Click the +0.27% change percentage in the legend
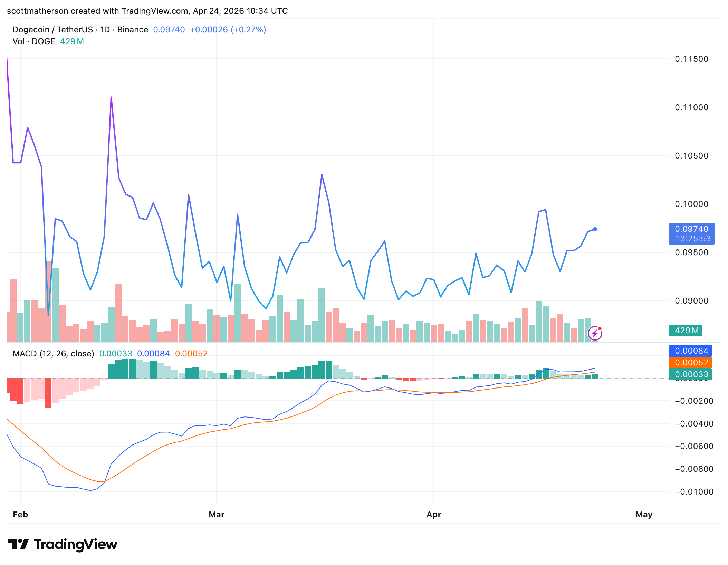 coord(249,30)
